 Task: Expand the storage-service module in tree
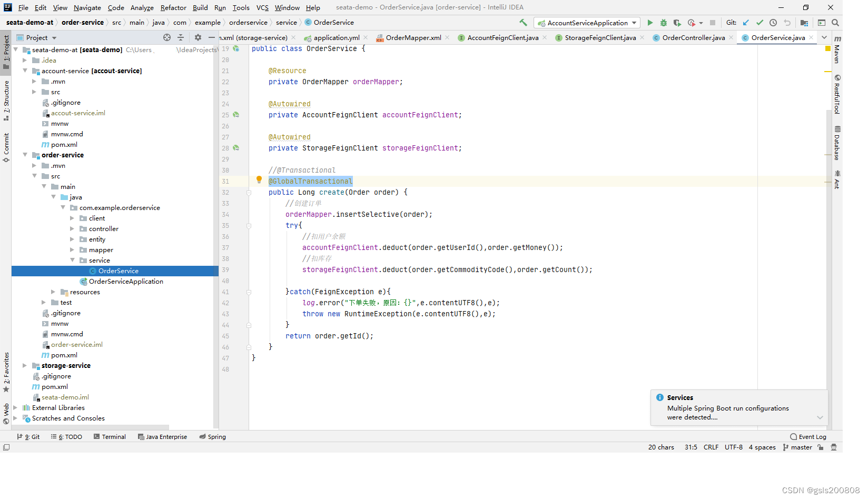pyautogui.click(x=25, y=366)
